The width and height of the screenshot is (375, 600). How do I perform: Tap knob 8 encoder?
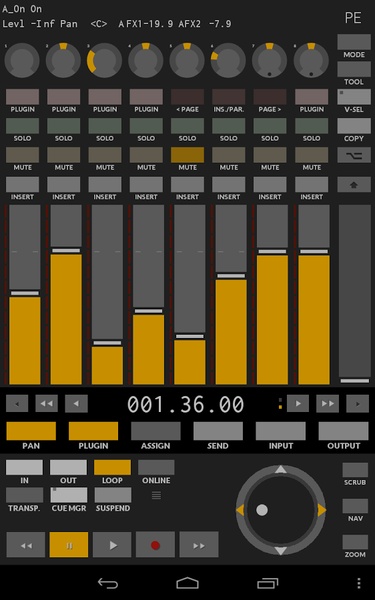click(x=311, y=60)
